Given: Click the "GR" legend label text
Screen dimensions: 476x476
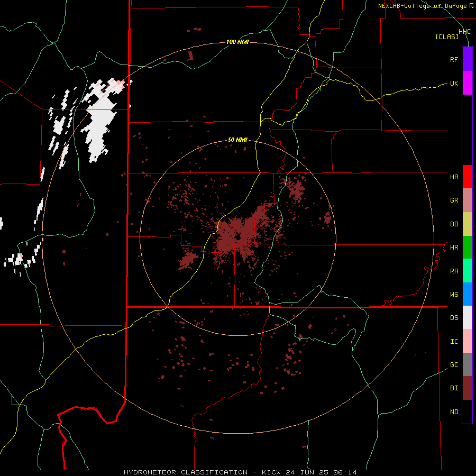Looking at the screenshot, I should click(x=454, y=200).
